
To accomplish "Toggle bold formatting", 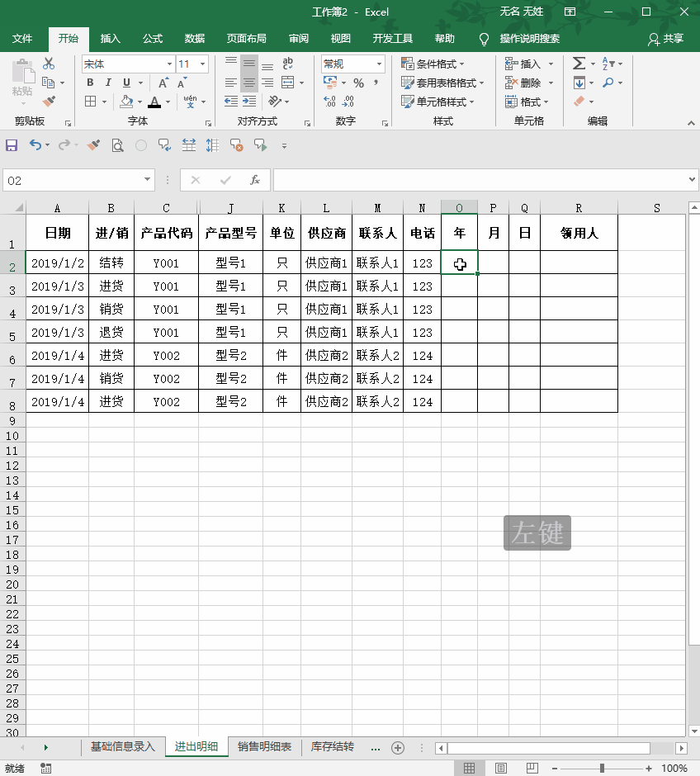I will 90,83.
